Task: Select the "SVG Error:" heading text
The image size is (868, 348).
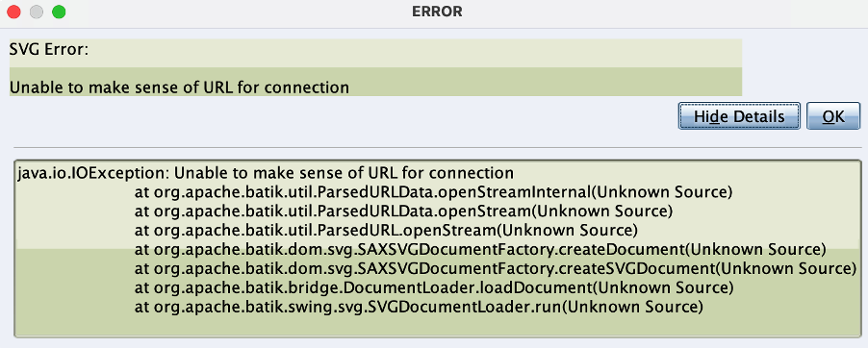Action: pyautogui.click(x=49, y=50)
